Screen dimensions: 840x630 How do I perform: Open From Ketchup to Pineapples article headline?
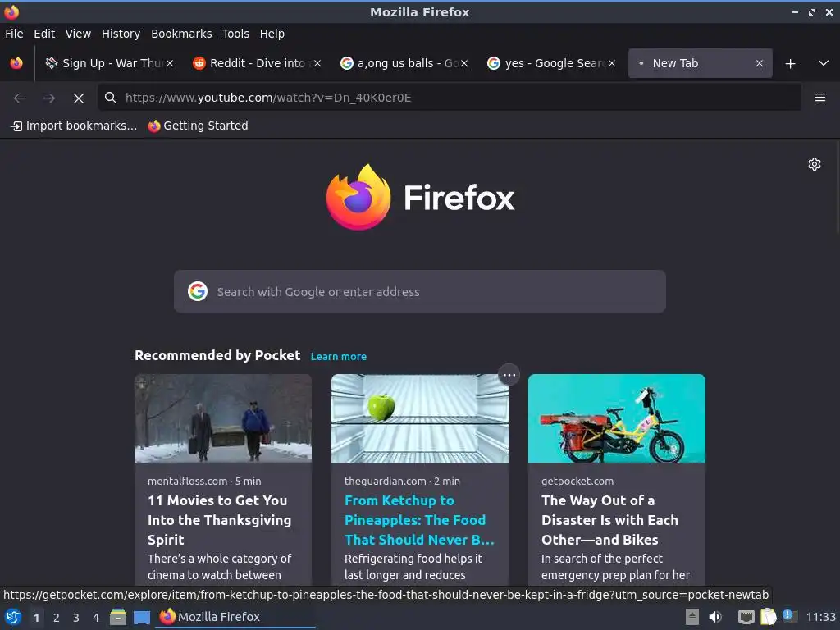tap(419, 520)
